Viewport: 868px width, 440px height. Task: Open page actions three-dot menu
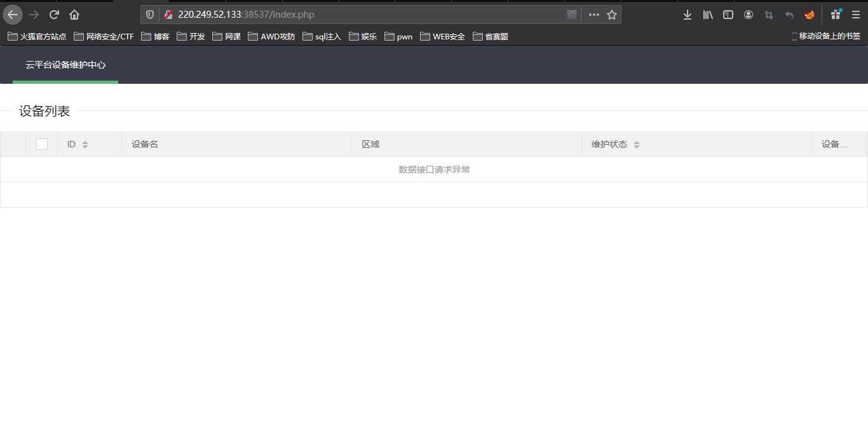click(x=594, y=15)
